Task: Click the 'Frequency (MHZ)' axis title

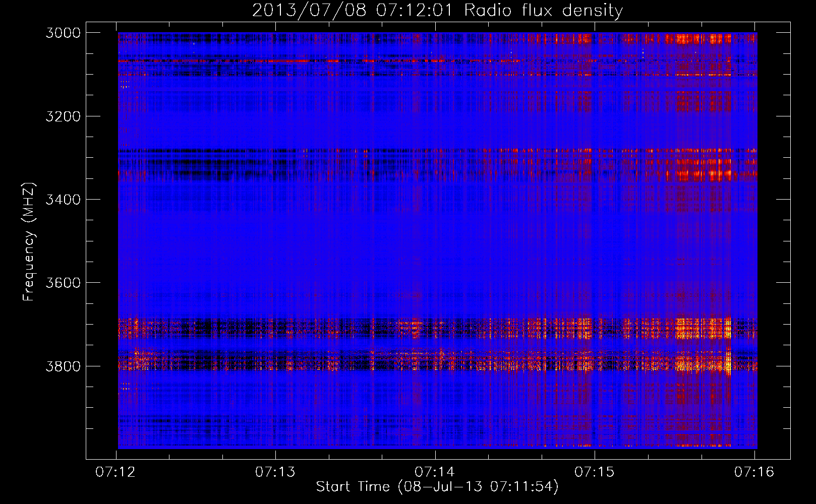Action: pos(29,242)
